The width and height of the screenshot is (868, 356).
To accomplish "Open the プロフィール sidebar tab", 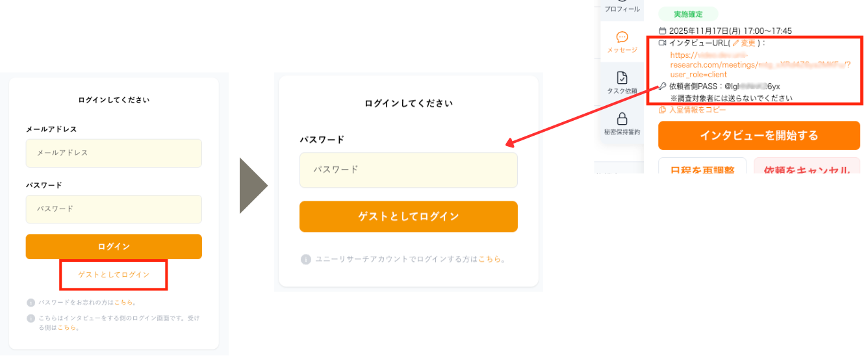I will pyautogui.click(x=622, y=9).
